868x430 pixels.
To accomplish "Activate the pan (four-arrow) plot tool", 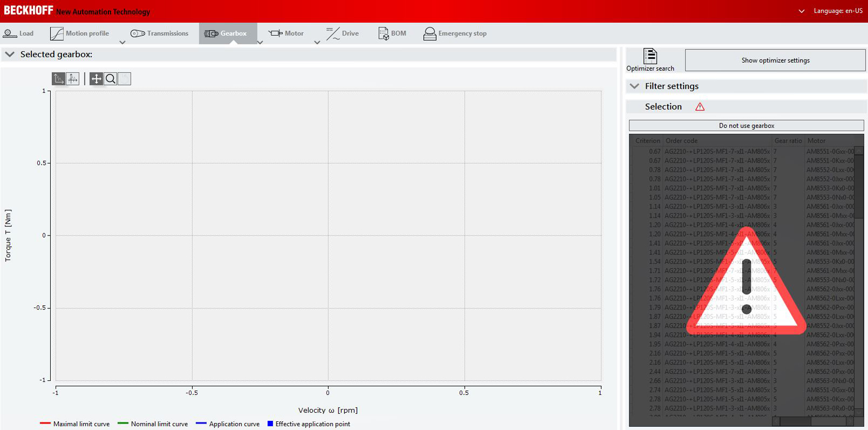I will pos(96,79).
